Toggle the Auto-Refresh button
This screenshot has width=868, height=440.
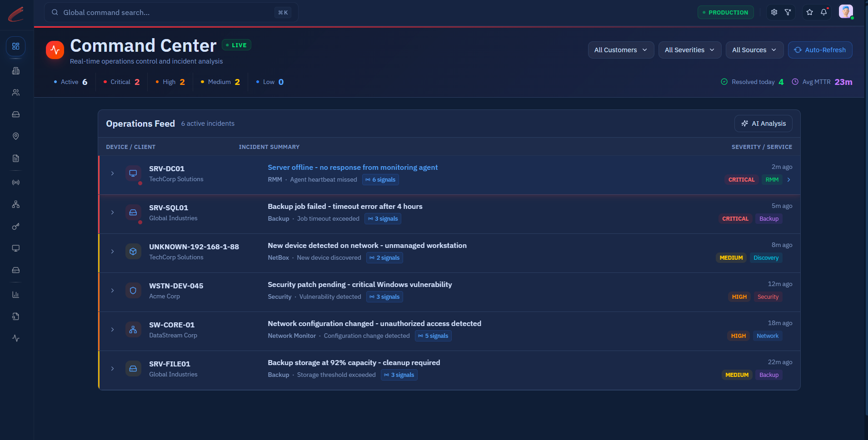820,50
